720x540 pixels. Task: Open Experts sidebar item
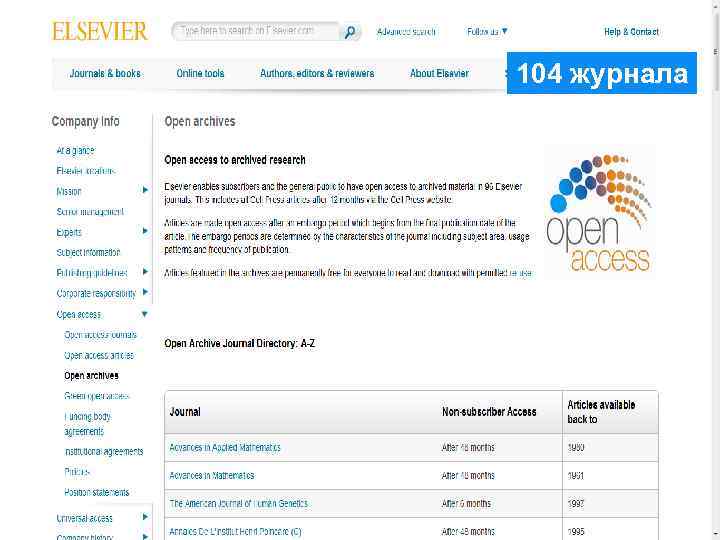click(69, 232)
